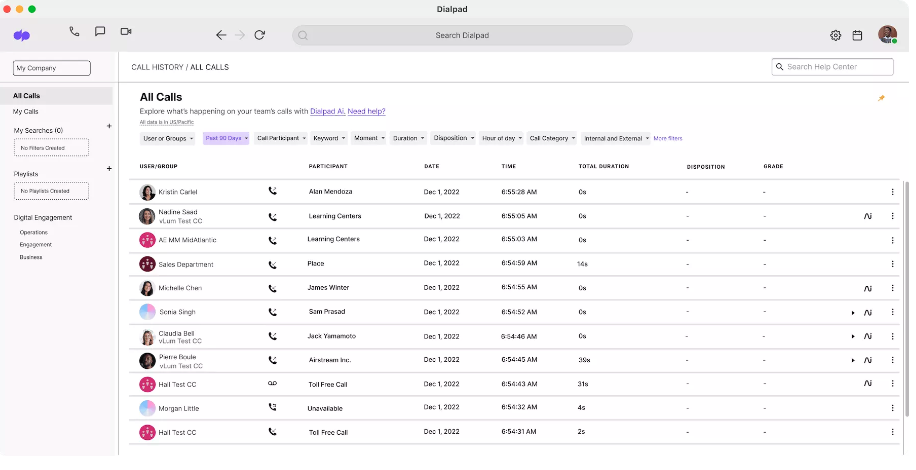Viewport: 916px width, 470px height.
Task: Open Business under Digital Engagement
Action: click(30, 257)
